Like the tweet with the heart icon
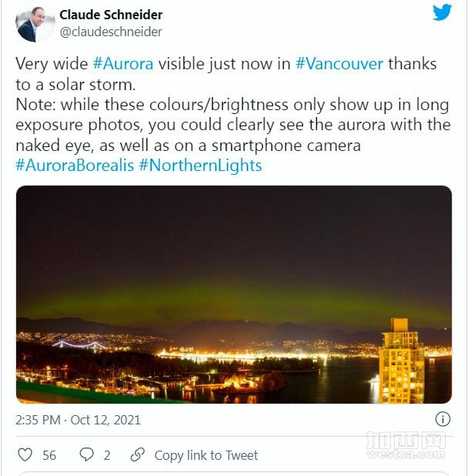468x476 pixels. 25,454
